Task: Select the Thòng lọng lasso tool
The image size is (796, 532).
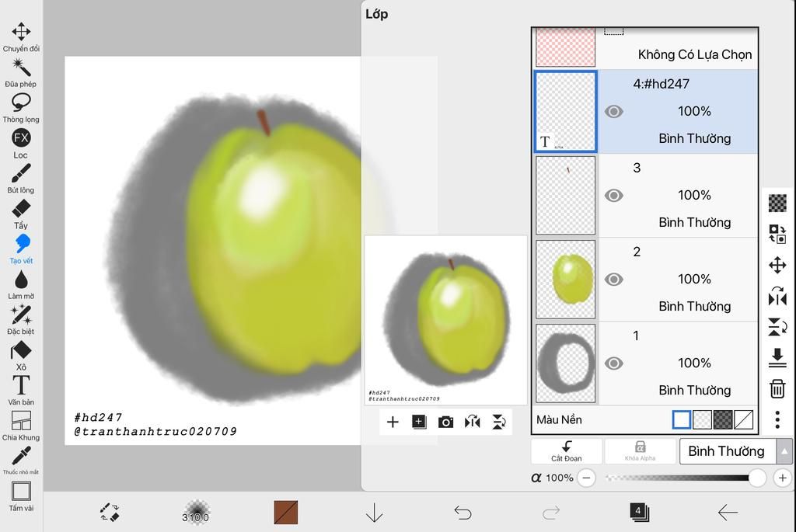Action: (x=21, y=108)
